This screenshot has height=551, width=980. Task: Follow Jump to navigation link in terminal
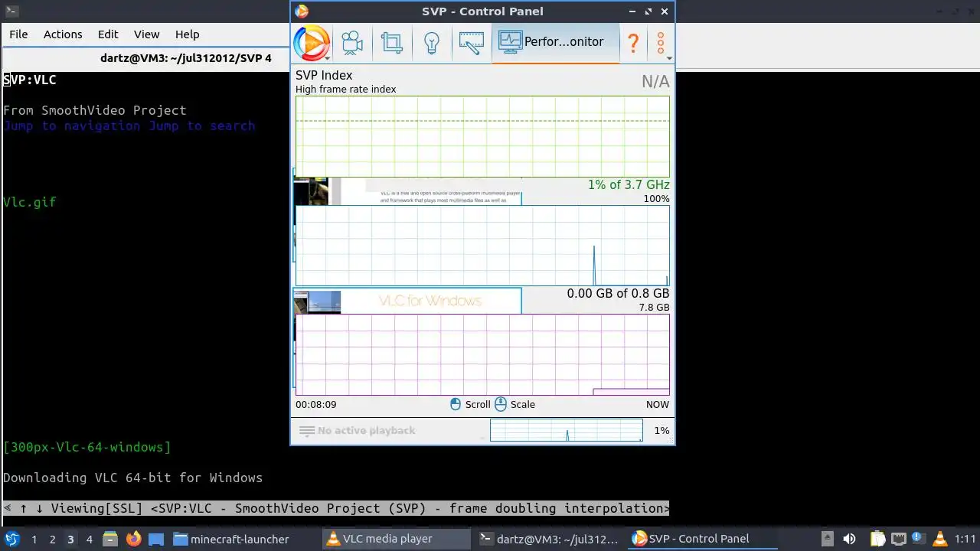(x=72, y=126)
